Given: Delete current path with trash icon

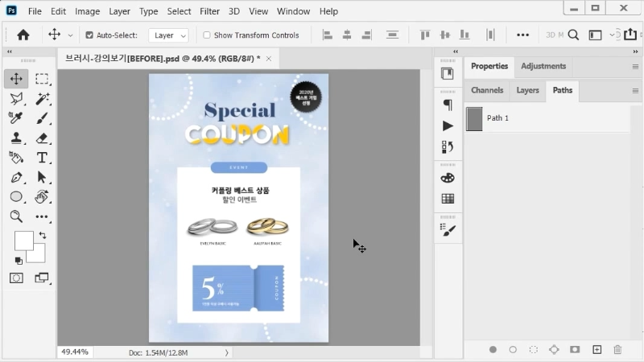Looking at the screenshot, I should [x=617, y=350].
